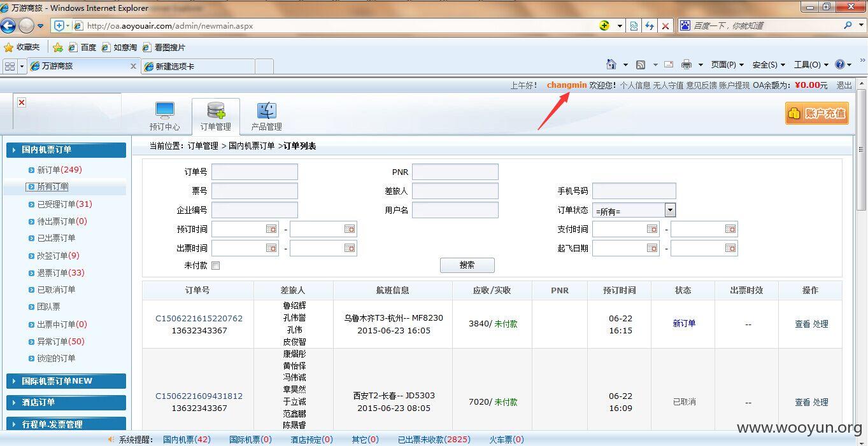The image size is (868, 446).
Task: Click the PNR input field
Action: point(455,172)
